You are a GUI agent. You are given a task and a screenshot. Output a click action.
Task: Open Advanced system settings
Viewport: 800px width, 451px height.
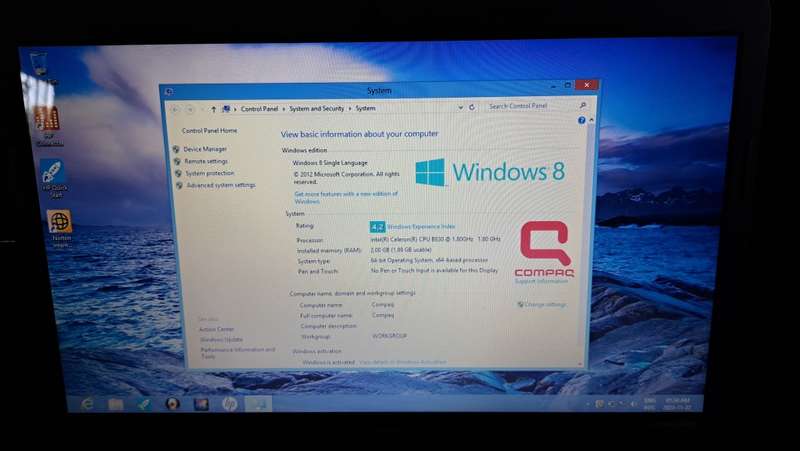pyautogui.click(x=221, y=185)
